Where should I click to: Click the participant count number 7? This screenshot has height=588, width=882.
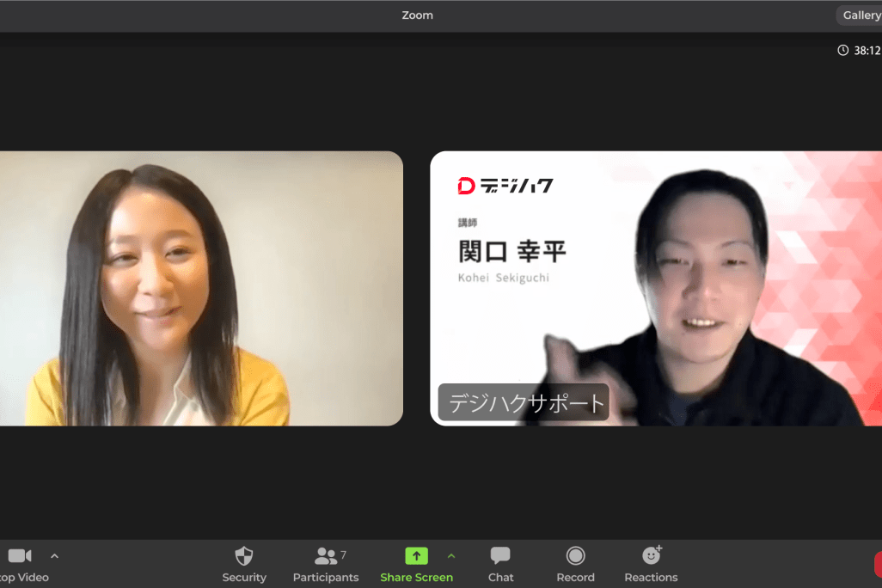pyautogui.click(x=344, y=555)
